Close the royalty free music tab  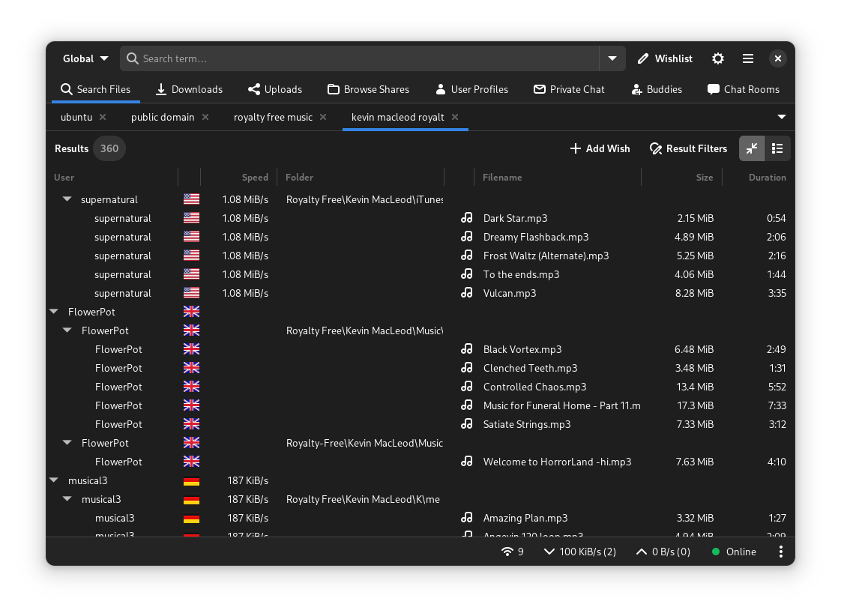[x=323, y=117]
